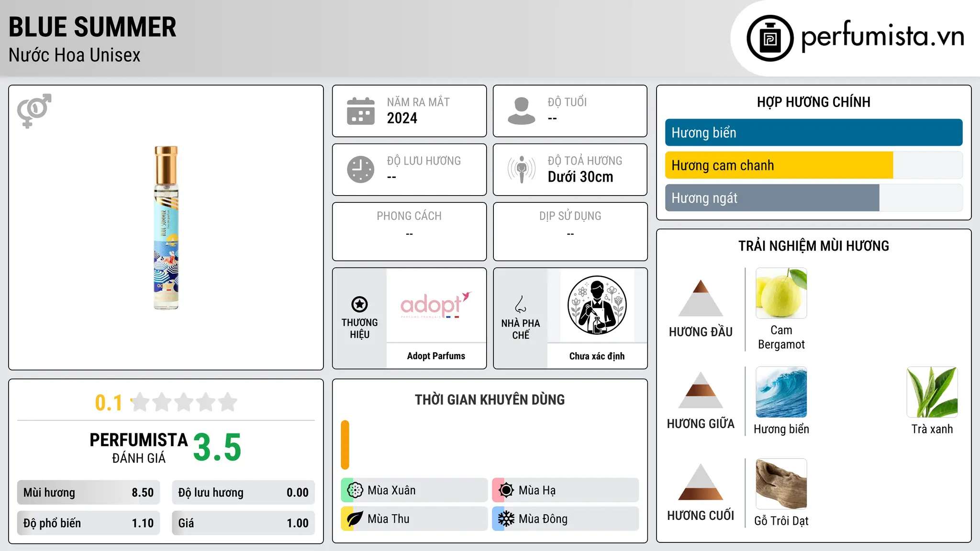Click the Mùa Hạ sun icon

tap(506, 490)
